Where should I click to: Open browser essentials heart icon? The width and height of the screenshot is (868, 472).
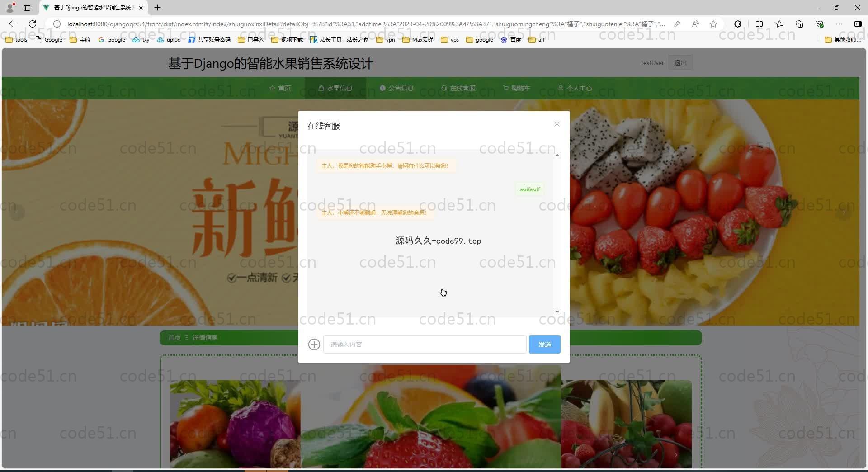coord(819,24)
